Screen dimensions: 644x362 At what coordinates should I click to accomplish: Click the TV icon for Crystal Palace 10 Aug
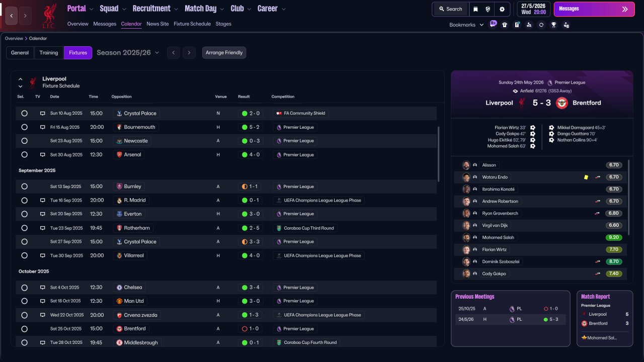pyautogui.click(x=43, y=114)
